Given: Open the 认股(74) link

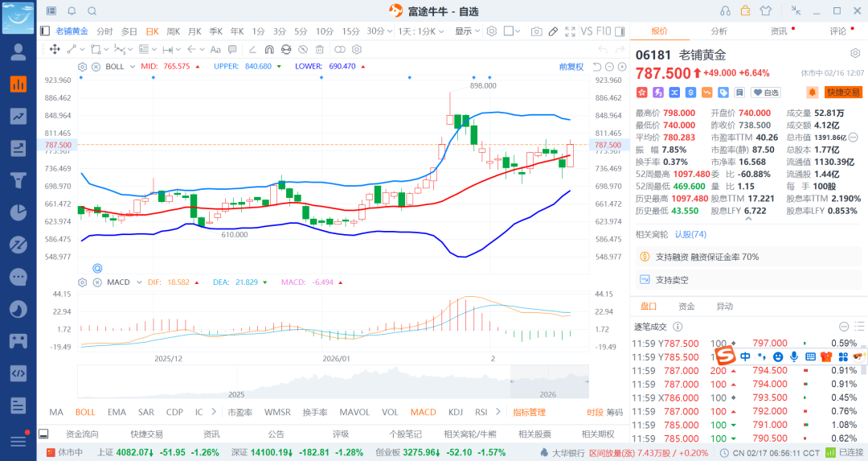Looking at the screenshot, I should click(690, 234).
